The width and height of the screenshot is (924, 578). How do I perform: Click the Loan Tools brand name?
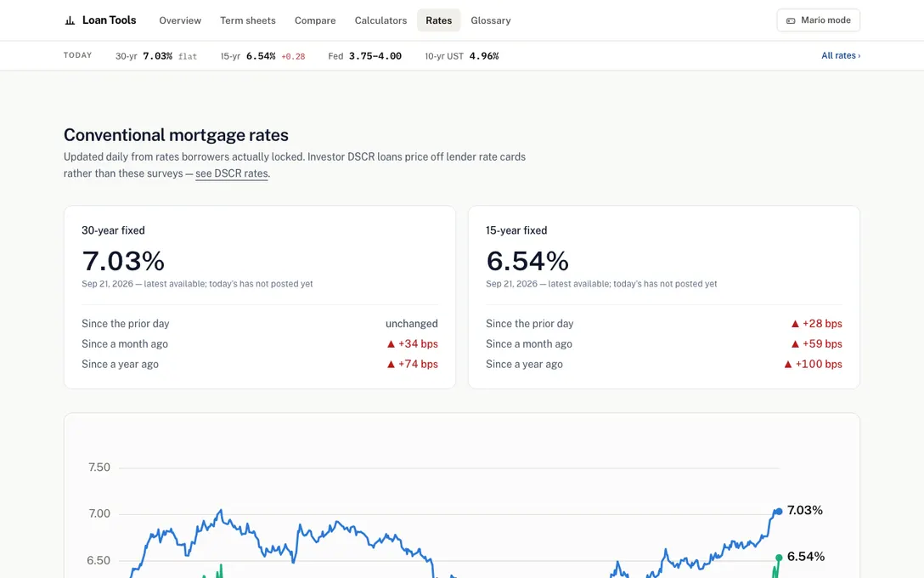click(109, 20)
